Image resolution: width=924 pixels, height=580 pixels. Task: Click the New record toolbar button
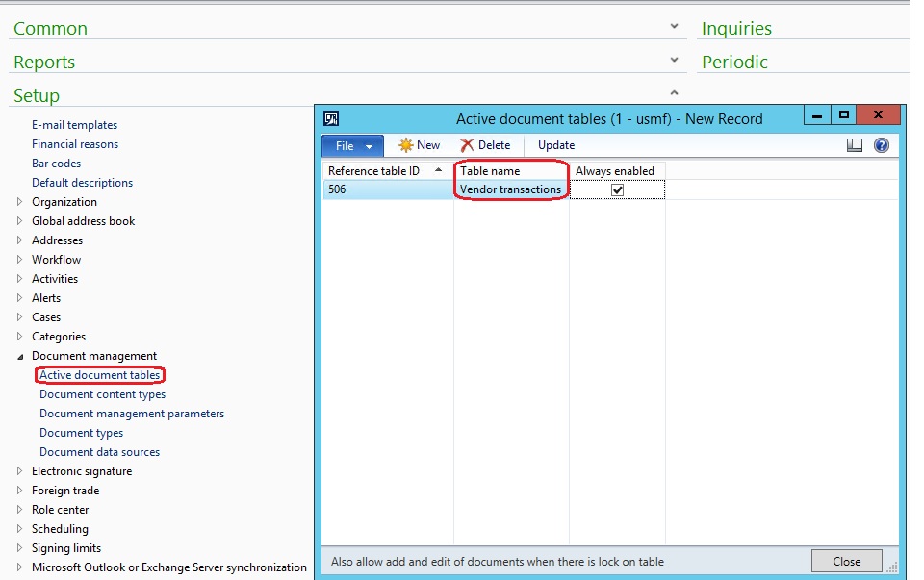[x=419, y=145]
